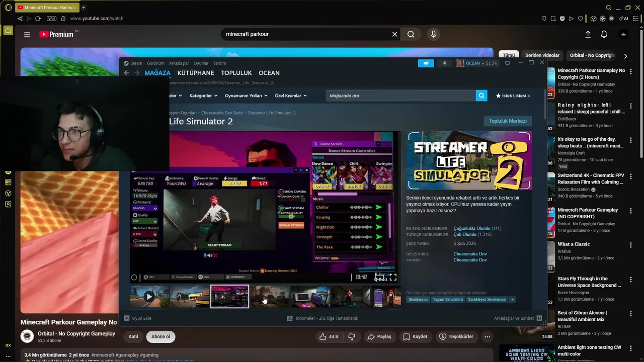Screen dimensions: 644x362
Task: Click Oyun Ekle in Steam footer
Action: click(x=137, y=318)
